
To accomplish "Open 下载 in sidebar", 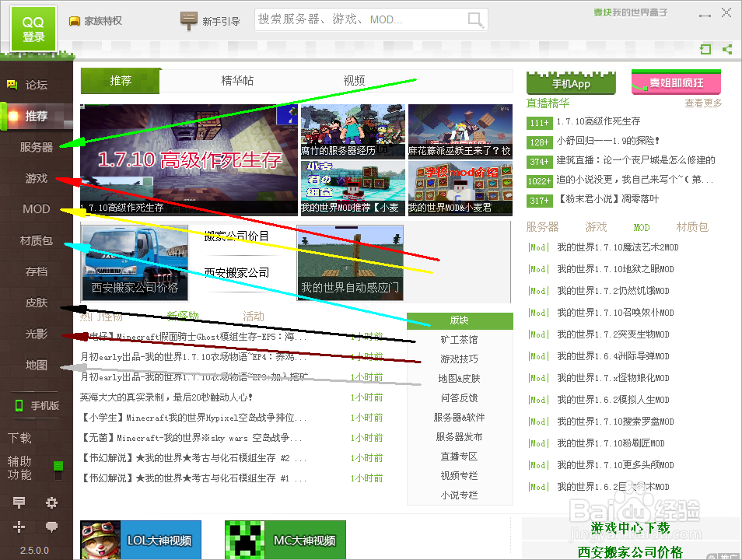I will click(20, 438).
